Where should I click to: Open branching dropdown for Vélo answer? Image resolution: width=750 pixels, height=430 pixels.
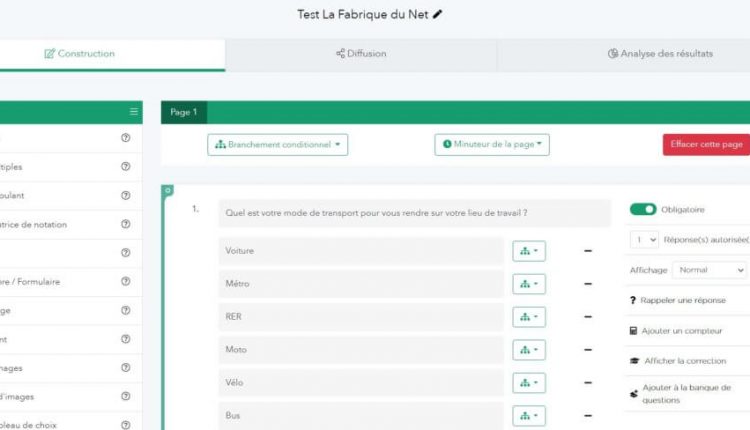(529, 383)
